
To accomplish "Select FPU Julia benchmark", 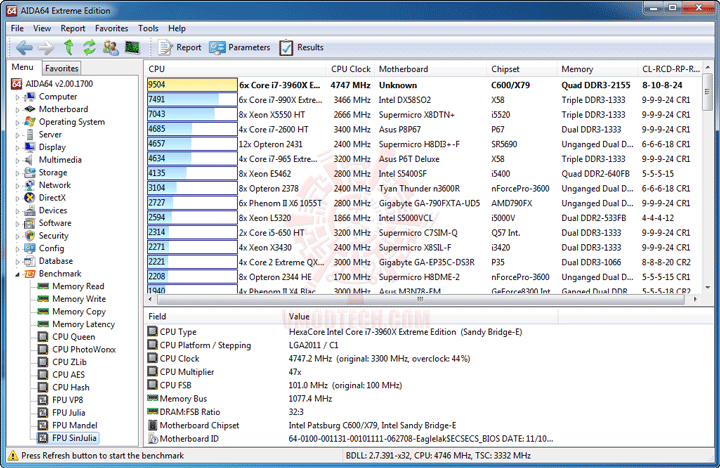I will click(68, 412).
